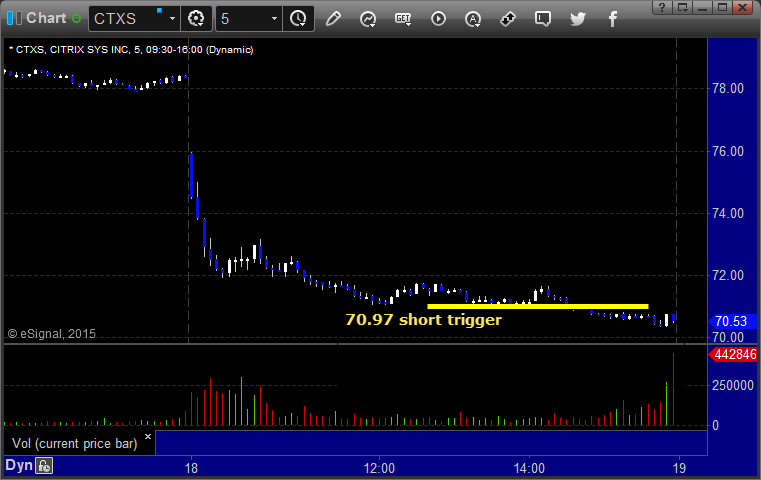
Task: Click the 19 date axis label
Action: click(x=679, y=468)
